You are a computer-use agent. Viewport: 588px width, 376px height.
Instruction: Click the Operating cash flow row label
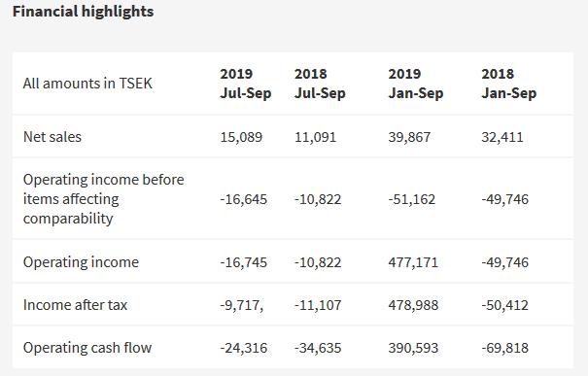[x=87, y=348]
